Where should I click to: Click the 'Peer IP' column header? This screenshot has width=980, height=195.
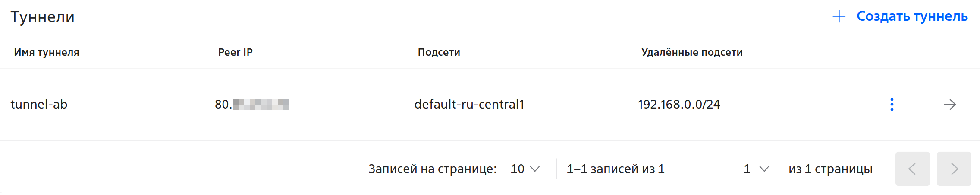pos(235,52)
